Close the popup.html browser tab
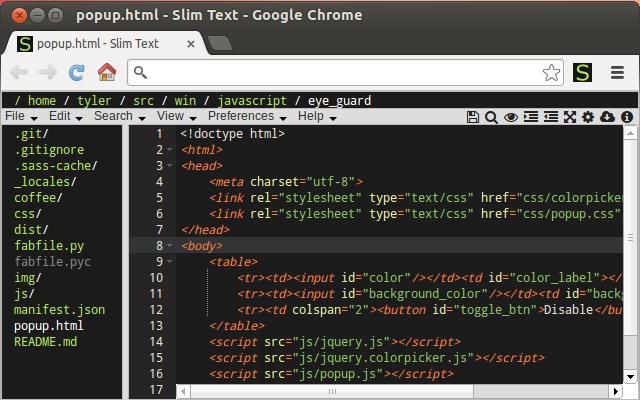The width and height of the screenshot is (640, 400). (x=191, y=44)
